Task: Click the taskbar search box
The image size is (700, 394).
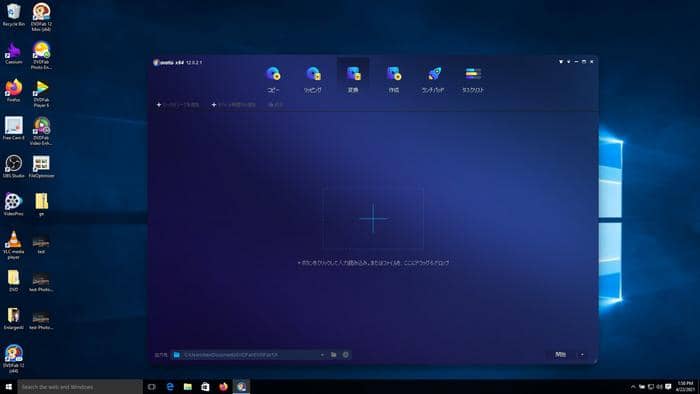Action: click(80, 386)
